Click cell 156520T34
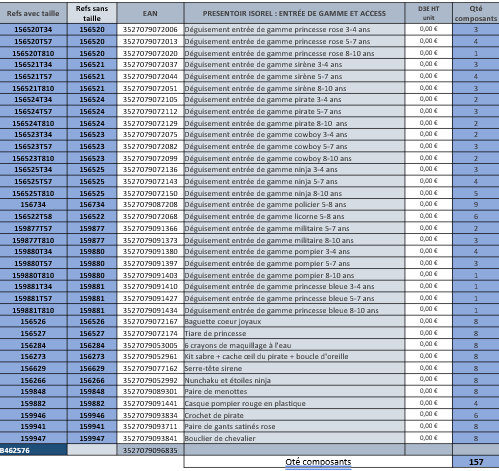499x471 pixels. [33, 29]
